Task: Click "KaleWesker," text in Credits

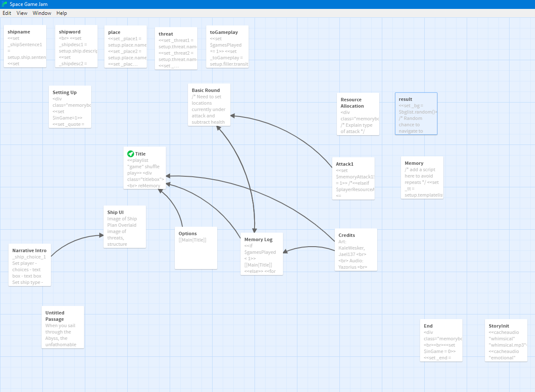Action: [x=352, y=248]
